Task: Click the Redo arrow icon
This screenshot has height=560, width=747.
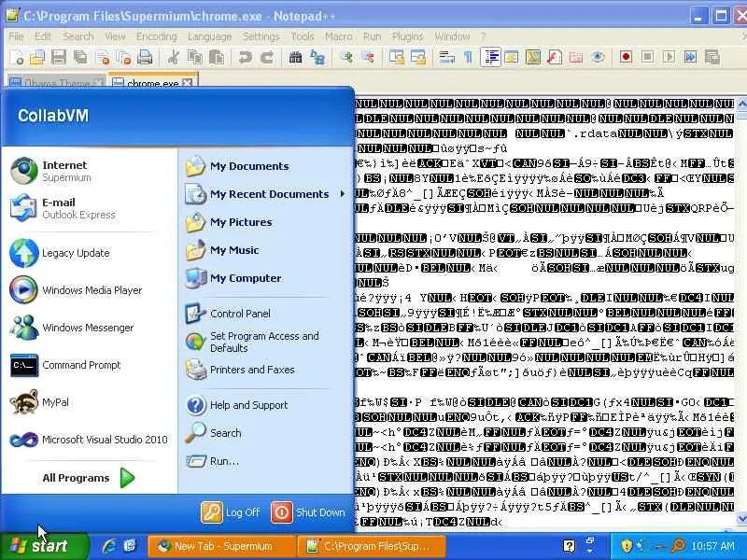Action: click(267, 58)
